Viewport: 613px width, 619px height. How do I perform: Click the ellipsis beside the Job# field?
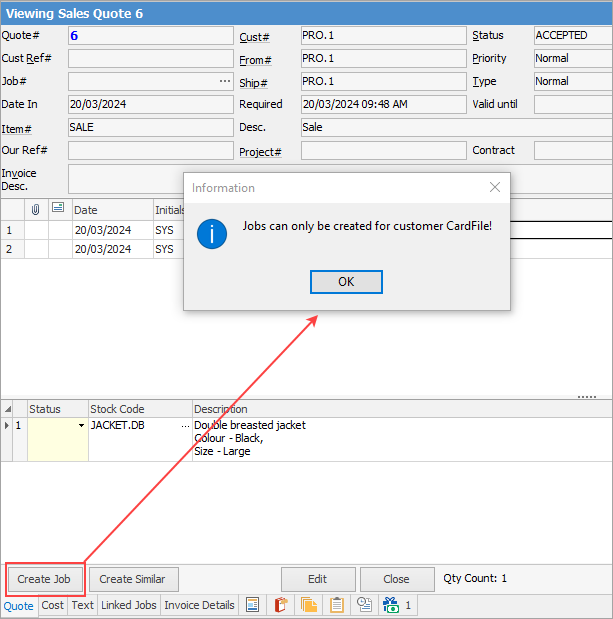click(225, 81)
